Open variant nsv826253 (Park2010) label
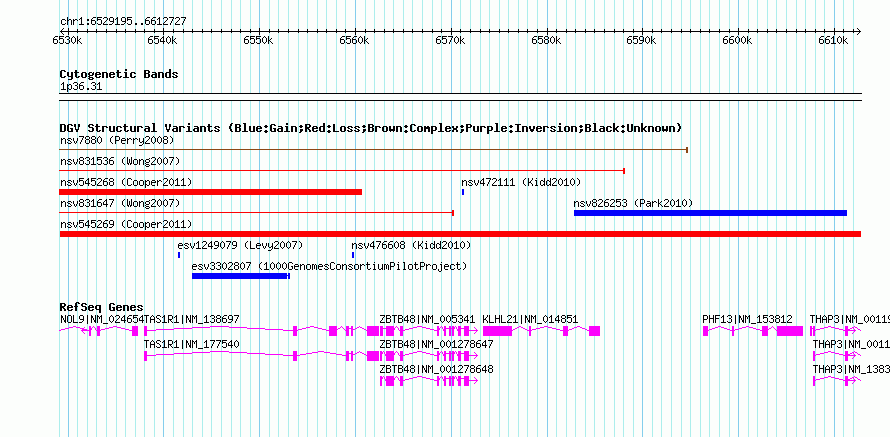 click(633, 203)
